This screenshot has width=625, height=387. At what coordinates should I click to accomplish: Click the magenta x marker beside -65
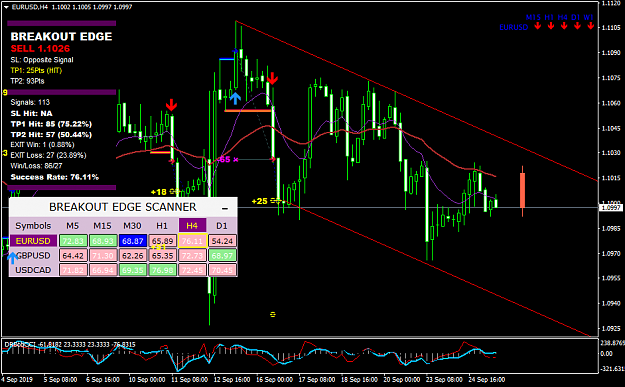click(236, 159)
